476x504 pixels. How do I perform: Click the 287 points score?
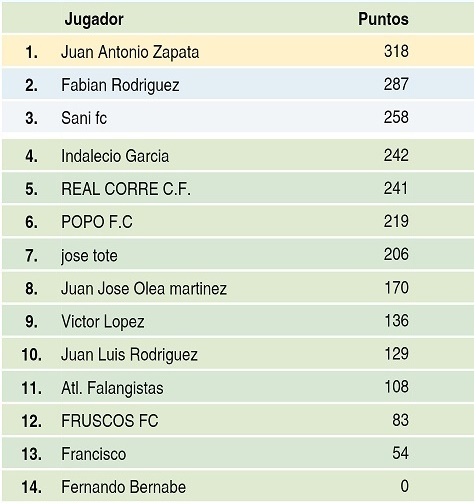click(396, 84)
